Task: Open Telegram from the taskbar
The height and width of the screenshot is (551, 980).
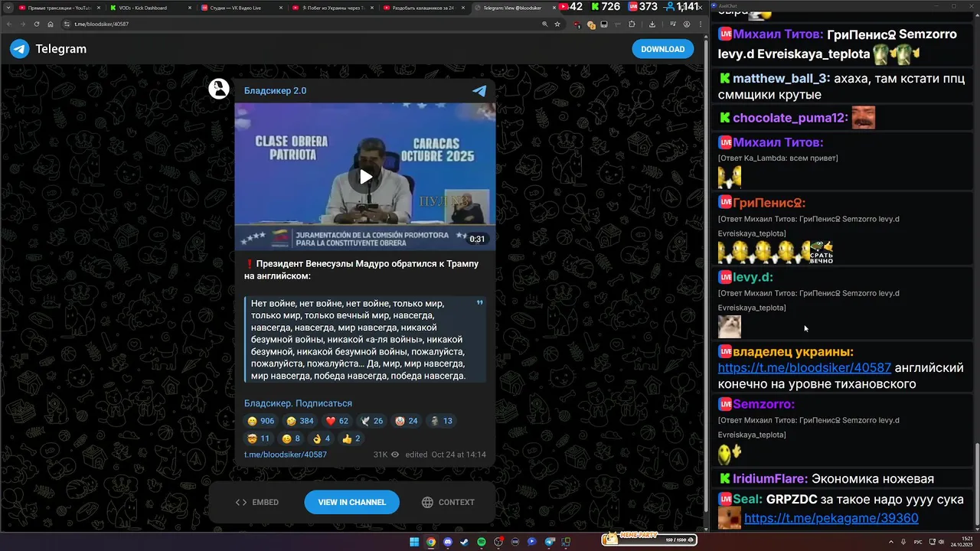Action: pos(548,542)
